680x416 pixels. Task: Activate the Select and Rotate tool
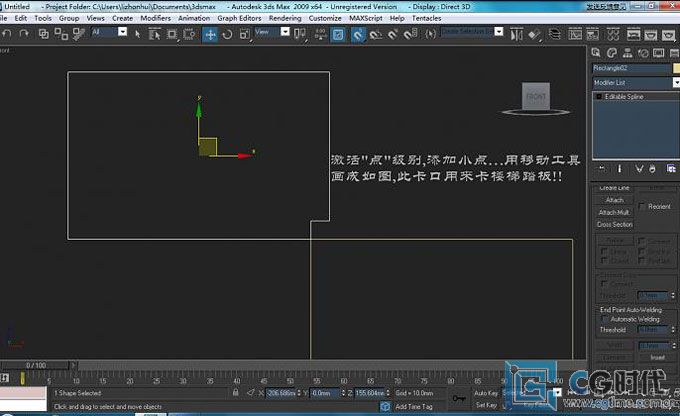pyautogui.click(x=227, y=34)
